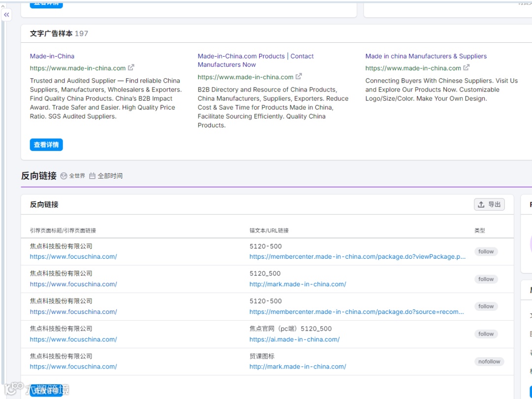Open focuschina.com link in 焦点官网 row
This screenshot has height=399, width=532.
pos(73,339)
